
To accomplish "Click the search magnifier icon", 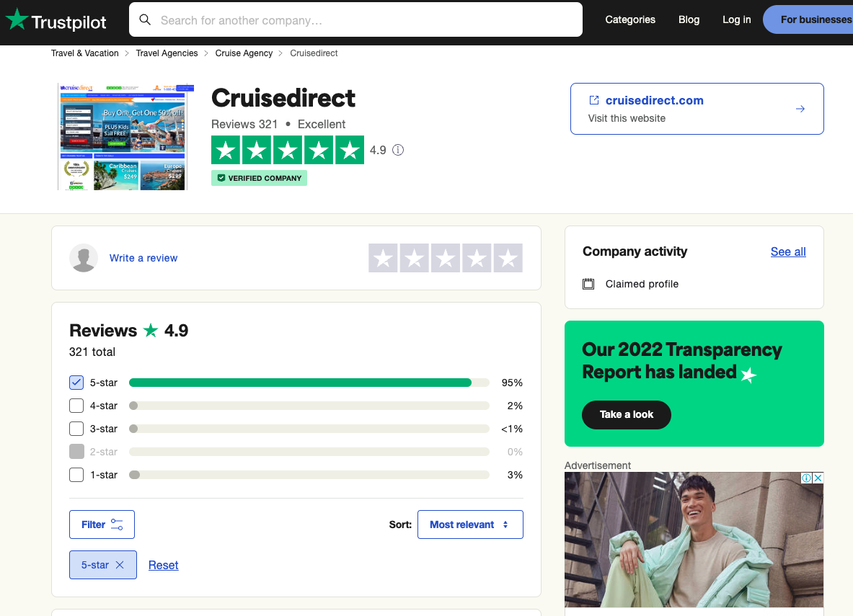I will click(145, 19).
